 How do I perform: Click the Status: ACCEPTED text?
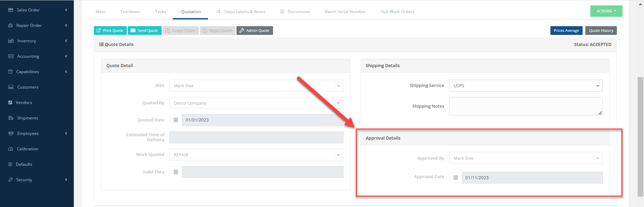(x=593, y=45)
